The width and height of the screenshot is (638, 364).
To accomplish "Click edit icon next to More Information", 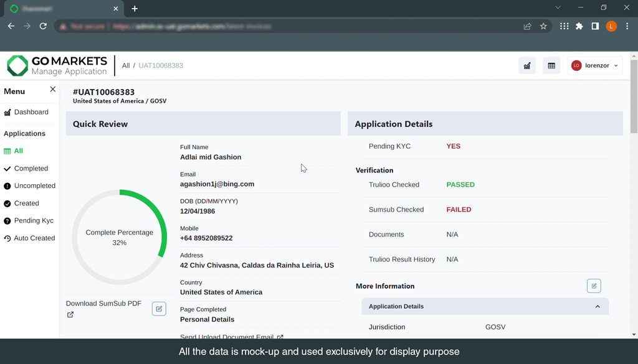I will [594, 286].
